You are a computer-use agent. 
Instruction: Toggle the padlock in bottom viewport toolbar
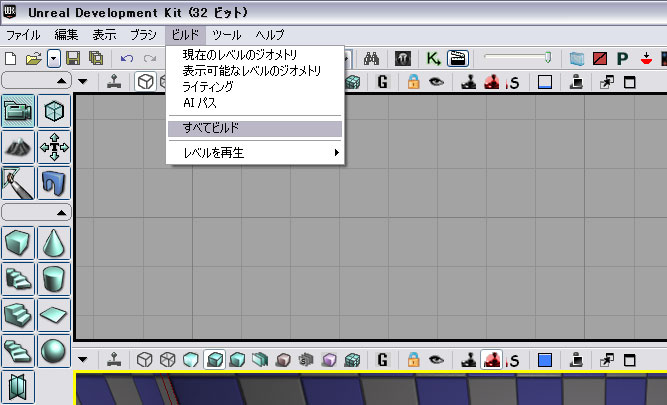413,360
